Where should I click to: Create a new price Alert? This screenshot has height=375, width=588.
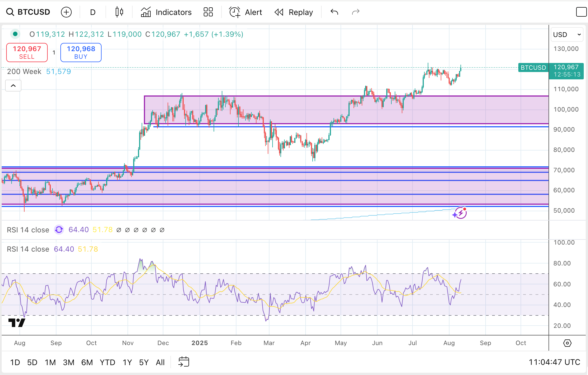coord(245,12)
